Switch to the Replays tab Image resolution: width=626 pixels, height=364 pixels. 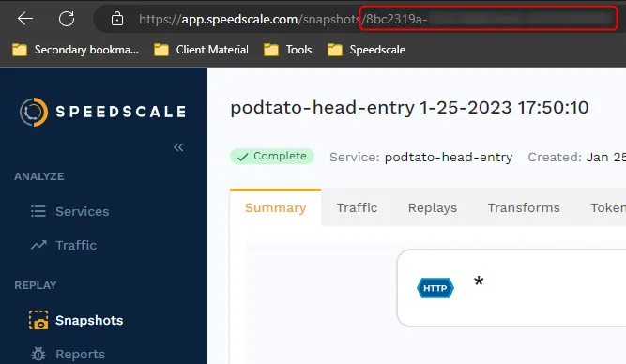pos(433,207)
